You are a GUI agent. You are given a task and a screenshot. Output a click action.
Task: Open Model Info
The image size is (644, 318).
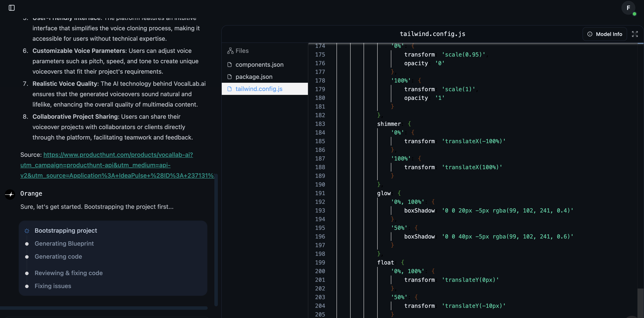click(605, 34)
